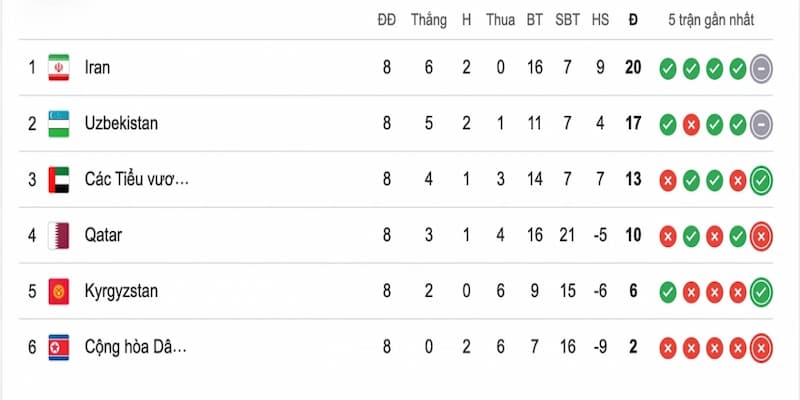
Task: Select the truncated 'Các Tiểu vươ…' team name
Action: (x=136, y=179)
